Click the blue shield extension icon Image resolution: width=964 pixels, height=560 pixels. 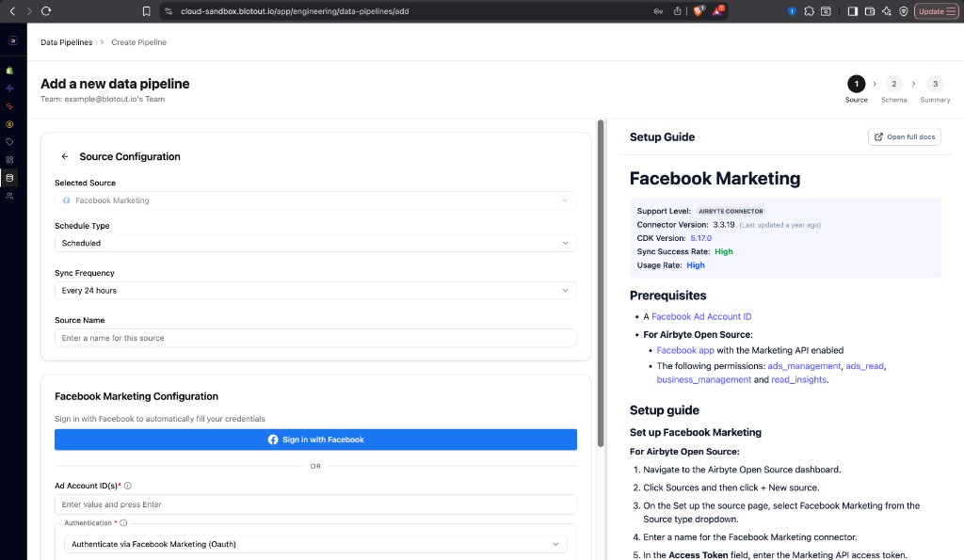coord(792,11)
